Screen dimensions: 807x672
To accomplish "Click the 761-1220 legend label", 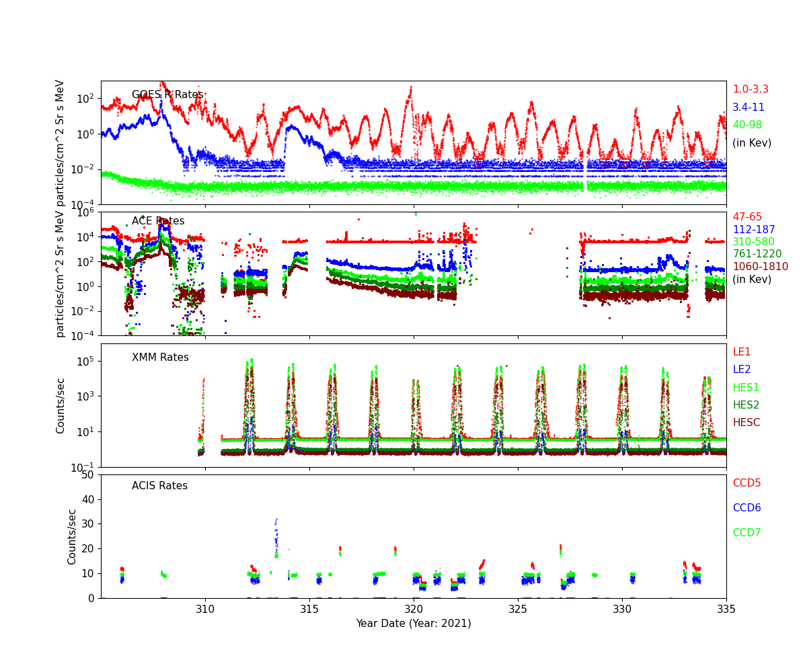I will click(757, 254).
